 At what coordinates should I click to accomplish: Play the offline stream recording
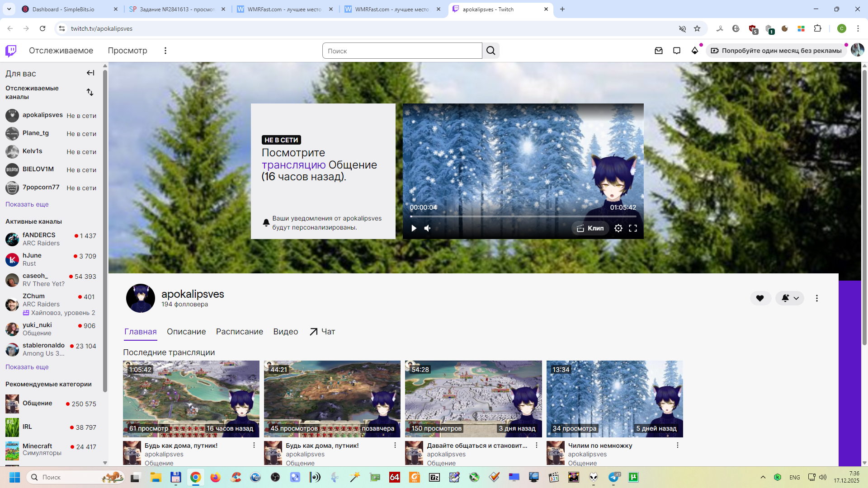click(x=414, y=228)
